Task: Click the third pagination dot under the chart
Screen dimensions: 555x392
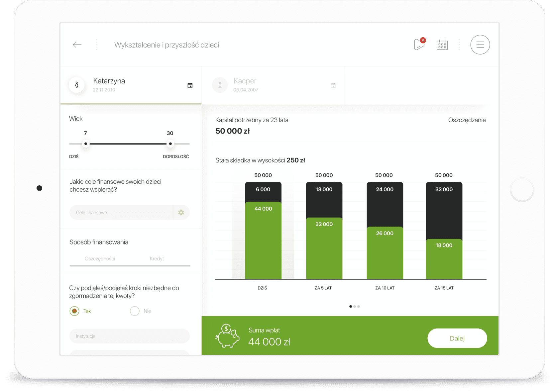Action: pyautogui.click(x=359, y=306)
